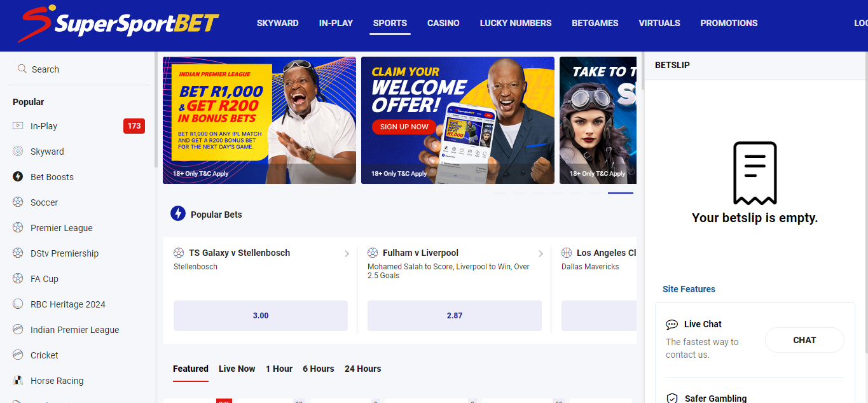Select the 3.00 odds for Stellenbosch
This screenshot has height=403, width=868.
click(x=260, y=316)
